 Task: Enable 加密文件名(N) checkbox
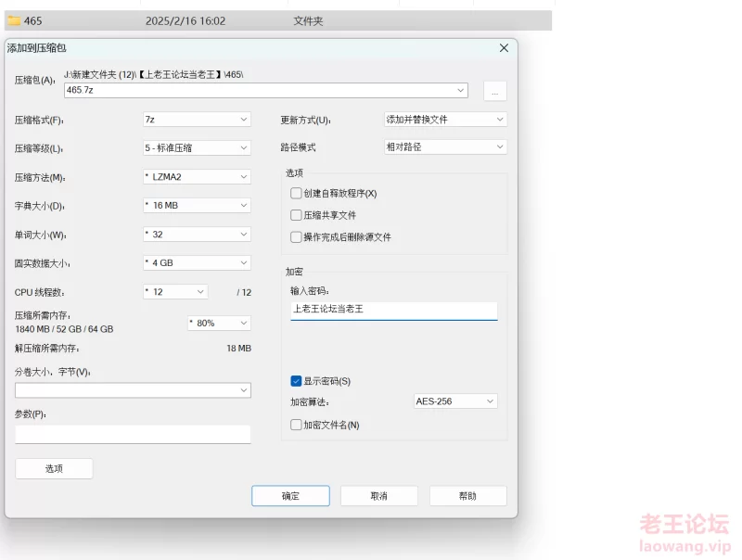coord(296,425)
